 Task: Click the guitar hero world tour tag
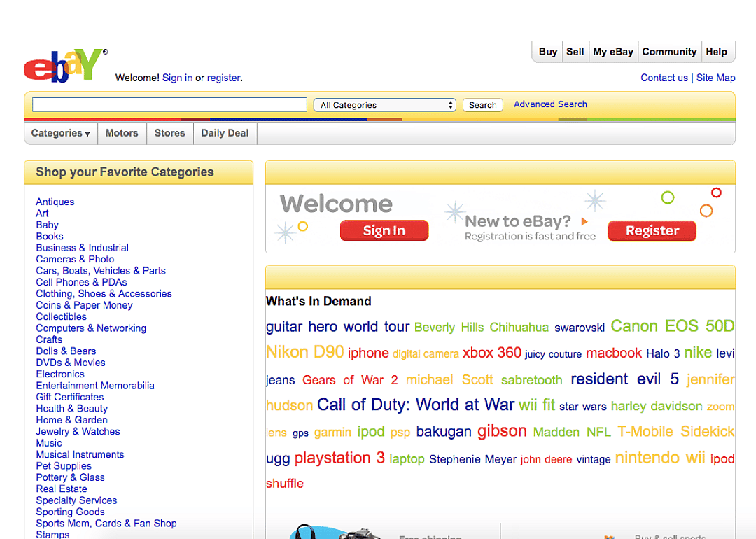(337, 327)
